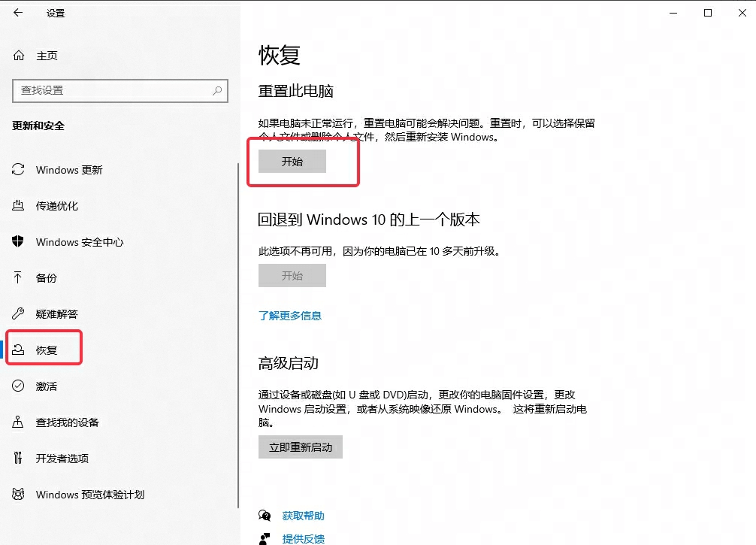756x545 pixels.
Task: Click the 获取帮助 icon link
Action: [x=302, y=516]
